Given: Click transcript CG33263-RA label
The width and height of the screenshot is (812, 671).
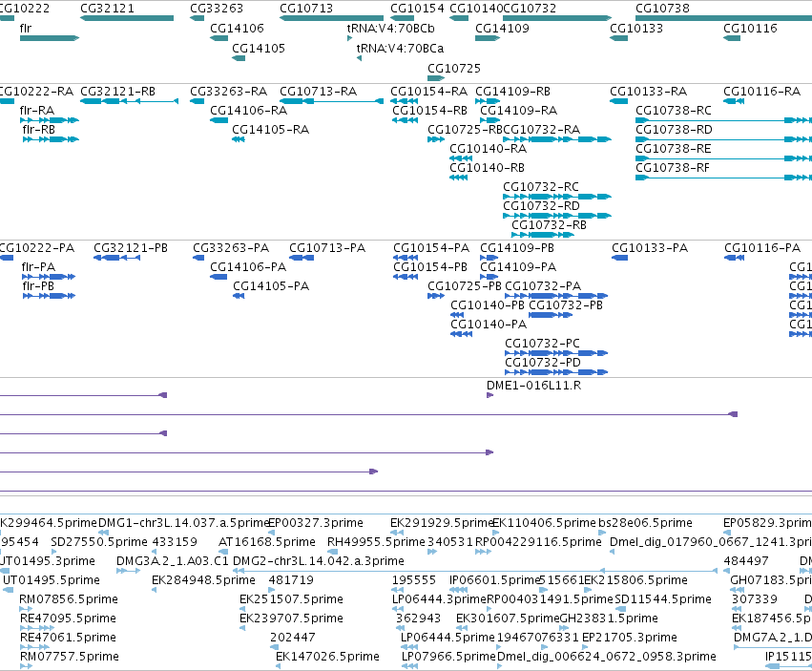Looking at the screenshot, I should (228, 92).
